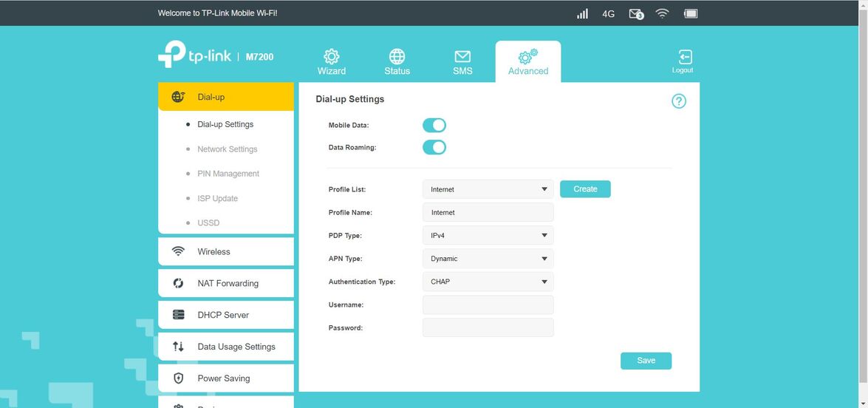Click the Wi-Fi status icon in top bar
Image resolution: width=868 pixels, height=408 pixels.
pos(662,13)
